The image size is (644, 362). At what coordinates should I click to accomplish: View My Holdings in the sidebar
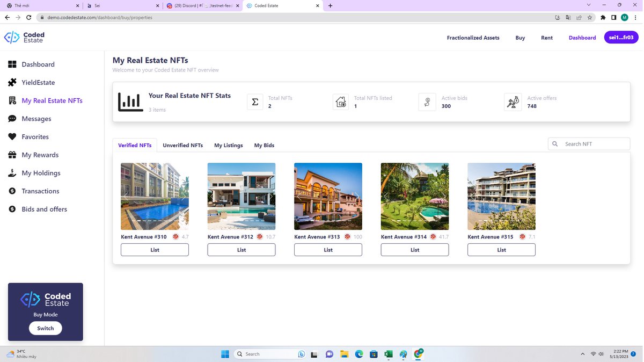(x=34, y=173)
